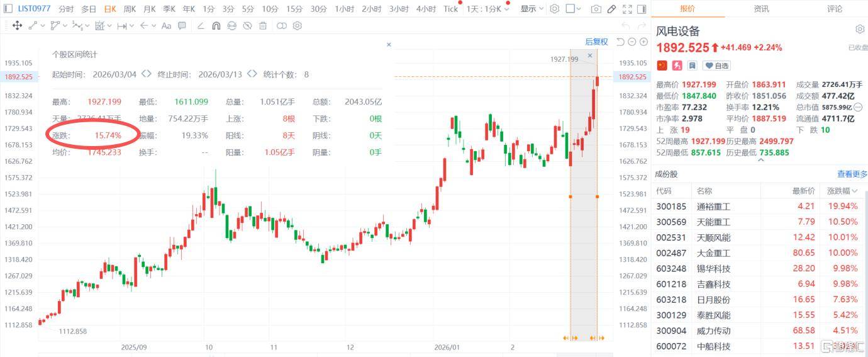The width and height of the screenshot is (868, 357).
Task: Click the 后复权 adjustment button
Action: pyautogui.click(x=596, y=42)
